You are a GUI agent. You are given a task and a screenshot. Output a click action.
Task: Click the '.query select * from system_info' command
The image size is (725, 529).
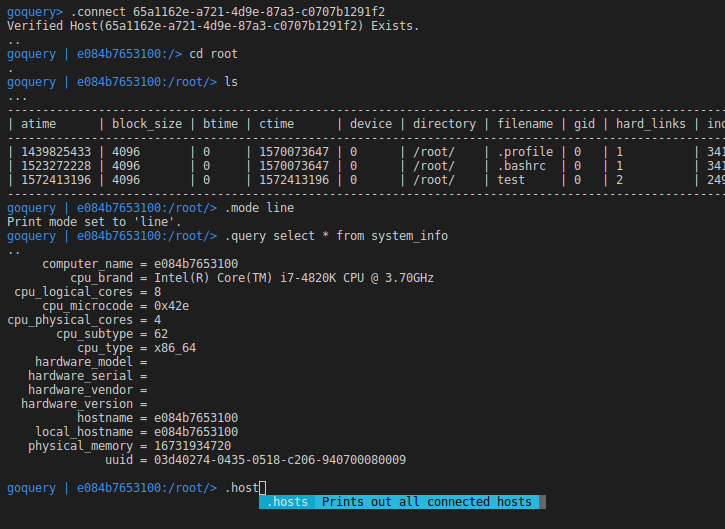pos(336,236)
